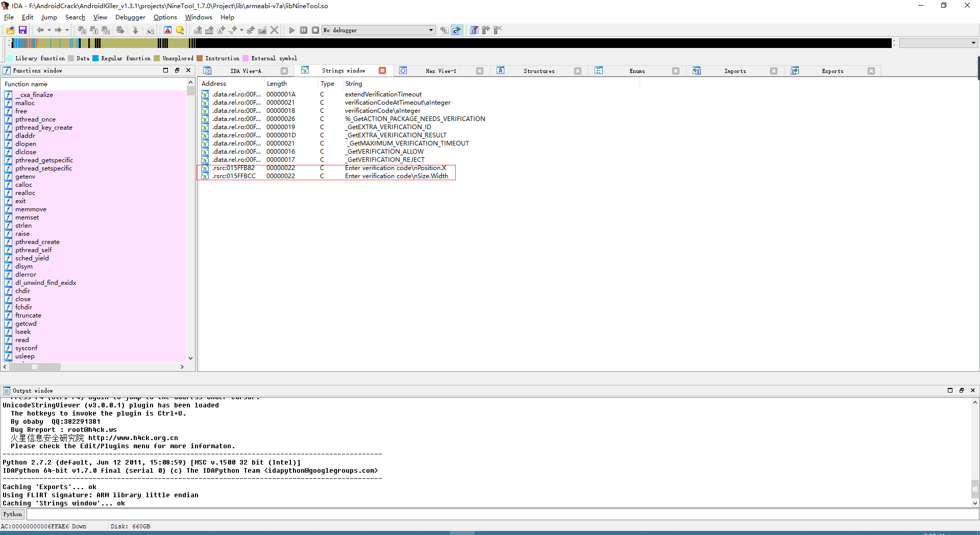Open the Debugger menu

[x=130, y=17]
